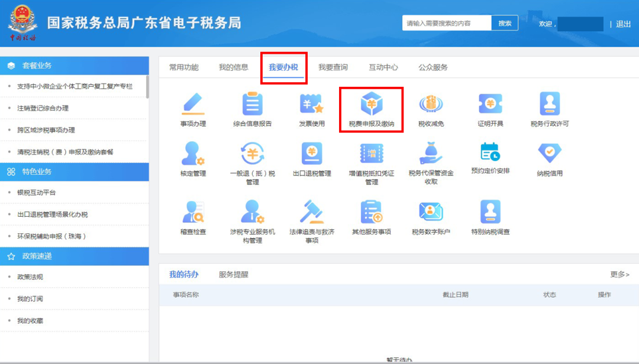Focus the search content input field
The height and width of the screenshot is (364, 639).
[447, 23]
